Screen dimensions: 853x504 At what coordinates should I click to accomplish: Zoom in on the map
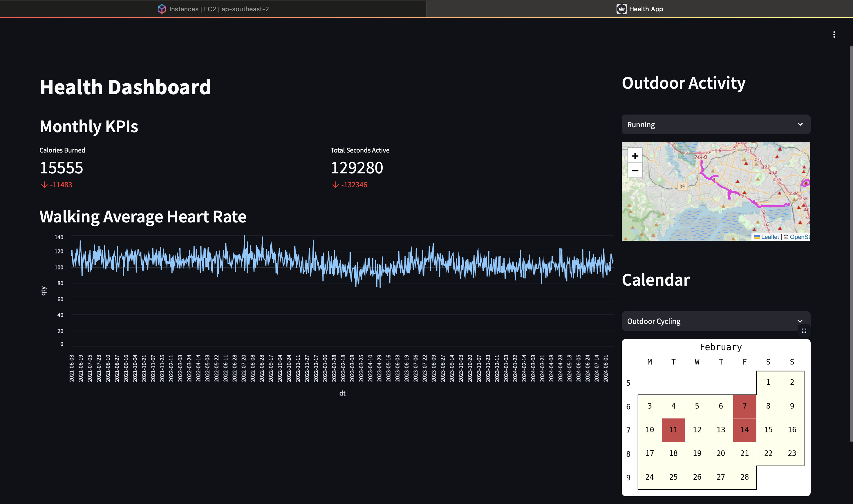click(x=635, y=156)
